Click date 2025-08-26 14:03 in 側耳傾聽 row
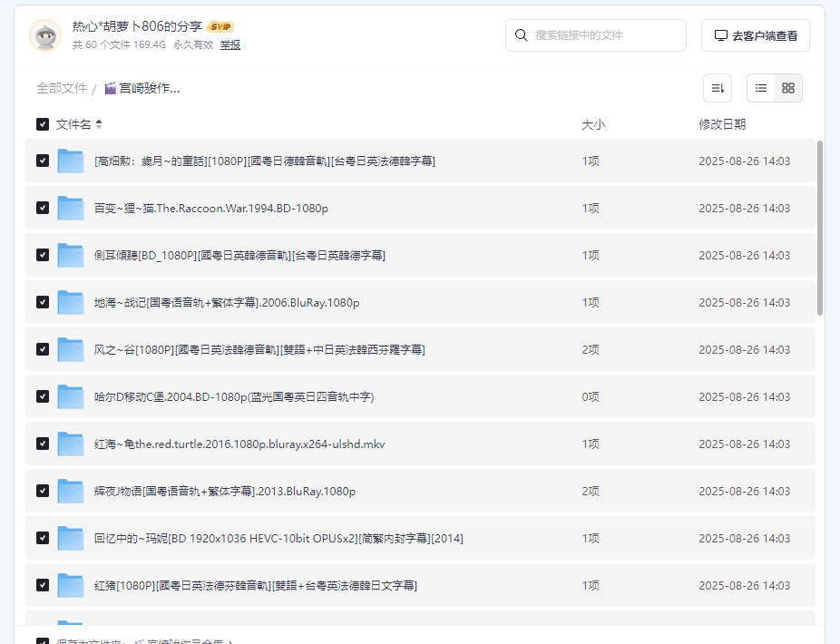Viewport: 840px width, 644px height. point(744,255)
